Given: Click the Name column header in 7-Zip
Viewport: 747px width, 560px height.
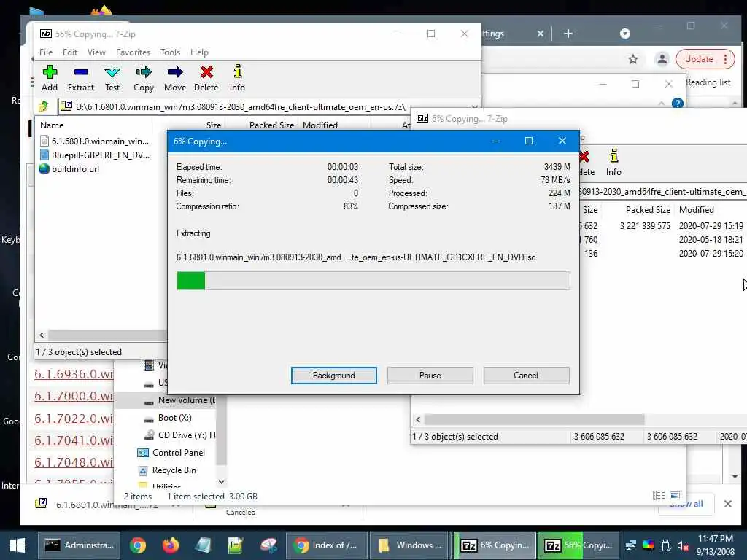Looking at the screenshot, I should [52, 125].
